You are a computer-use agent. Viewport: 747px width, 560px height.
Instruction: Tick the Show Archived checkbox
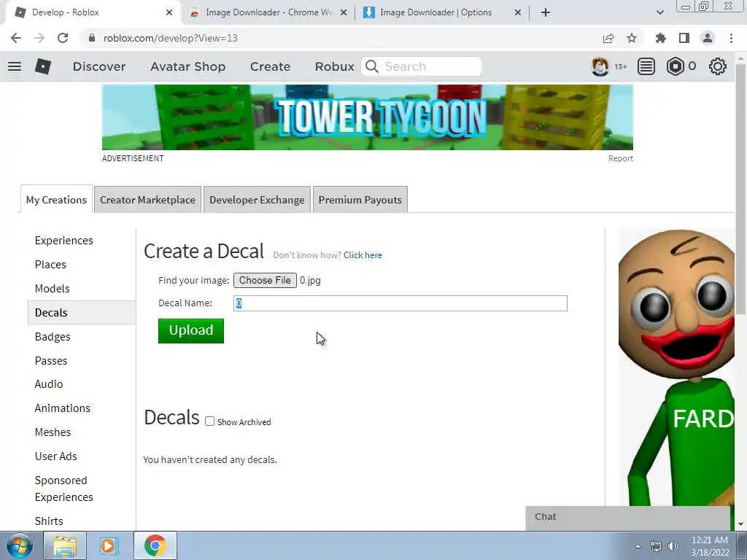(x=209, y=421)
